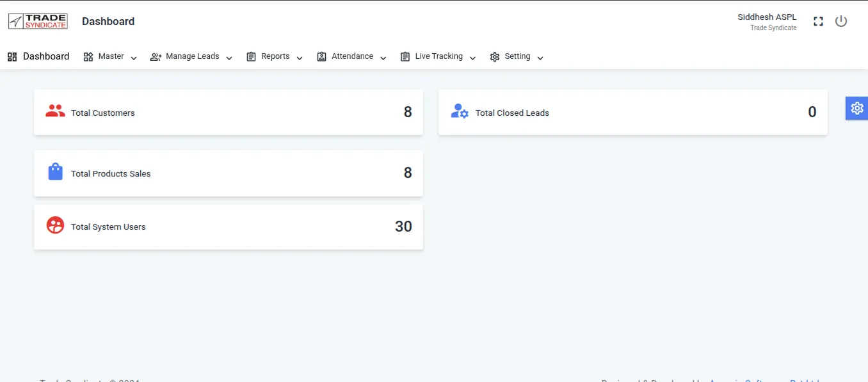Viewport: 868px width, 382px height.
Task: Toggle fullscreen mode icon
Action: (818, 22)
